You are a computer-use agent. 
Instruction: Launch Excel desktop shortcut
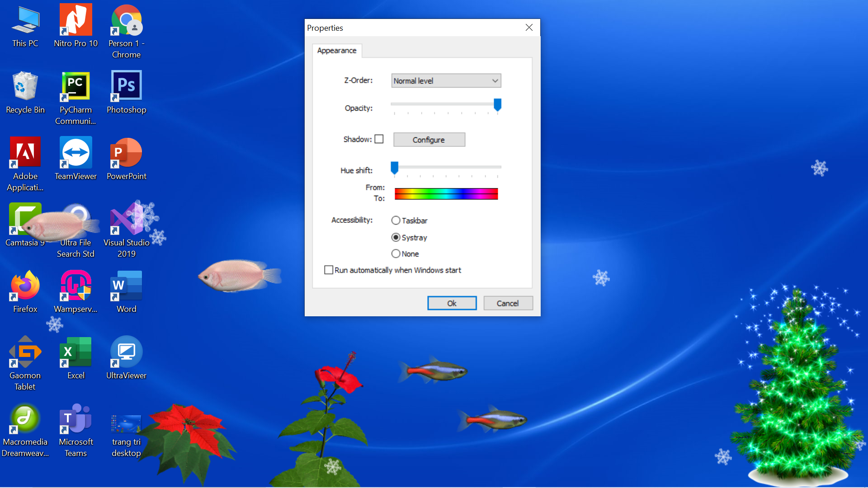click(x=75, y=358)
